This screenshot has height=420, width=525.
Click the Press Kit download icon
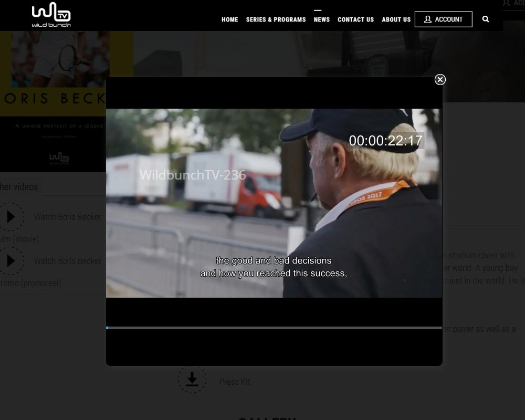pyautogui.click(x=192, y=380)
